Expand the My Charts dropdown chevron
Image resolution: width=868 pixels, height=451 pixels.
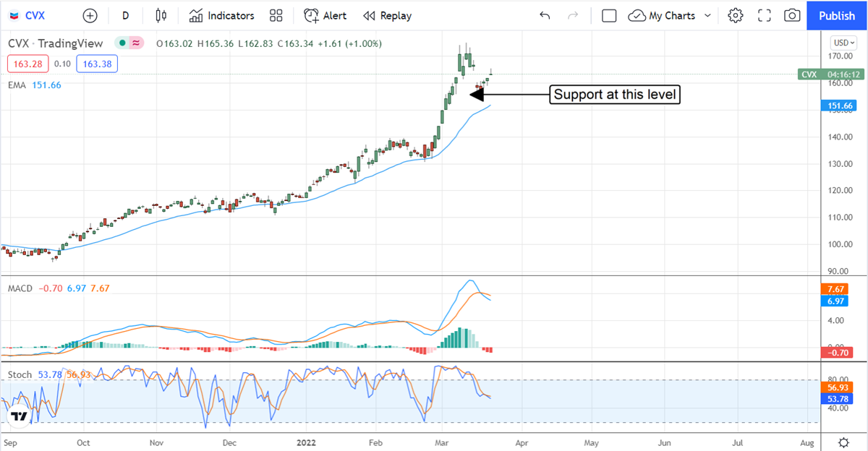707,15
